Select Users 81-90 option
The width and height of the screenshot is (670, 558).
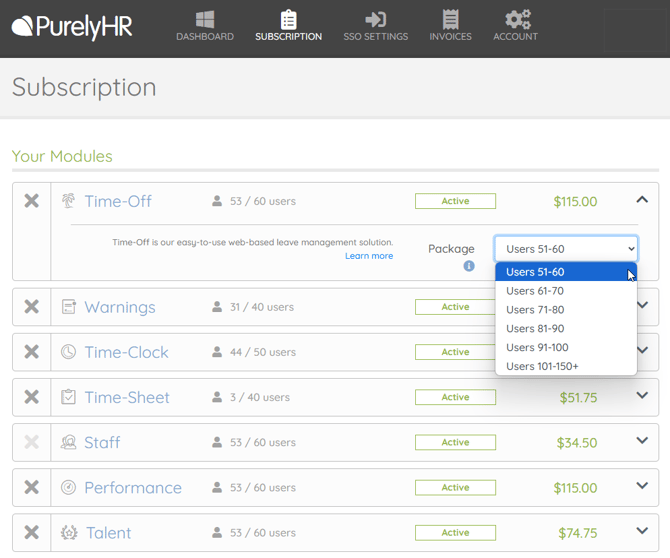click(x=566, y=328)
